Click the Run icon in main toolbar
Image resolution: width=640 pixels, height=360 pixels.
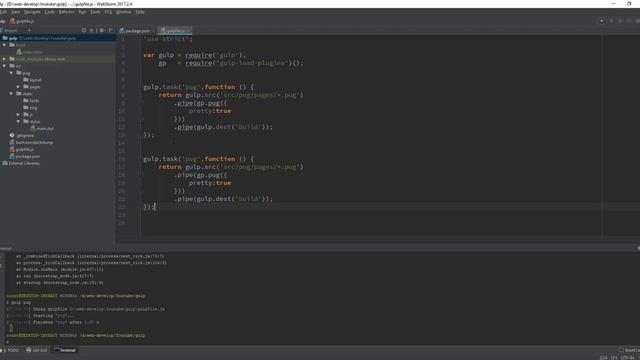pos(611,21)
